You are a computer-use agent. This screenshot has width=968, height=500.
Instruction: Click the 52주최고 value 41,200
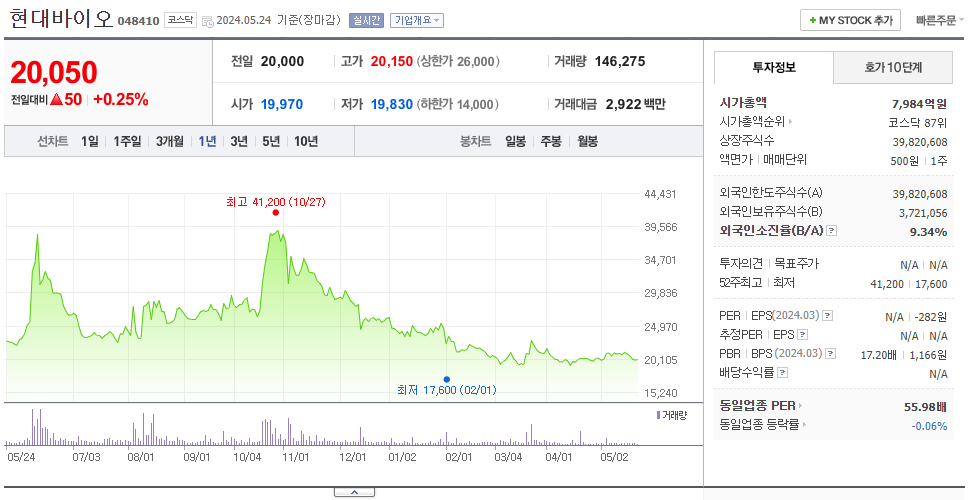coord(887,284)
